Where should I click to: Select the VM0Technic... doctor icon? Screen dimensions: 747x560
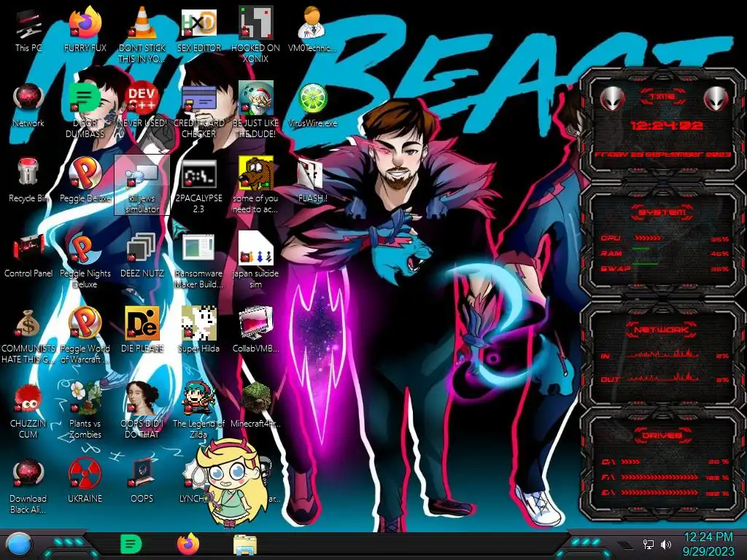coord(312,30)
